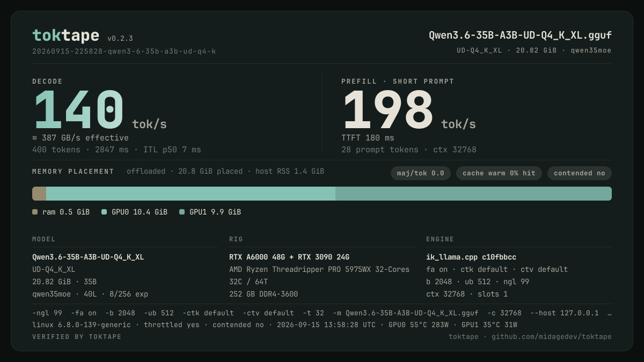The width and height of the screenshot is (644, 362).
Task: Click the 'UD-Q4_K_XL · 20.82 GiB · qwen35moe' subtitle
Action: (x=534, y=50)
